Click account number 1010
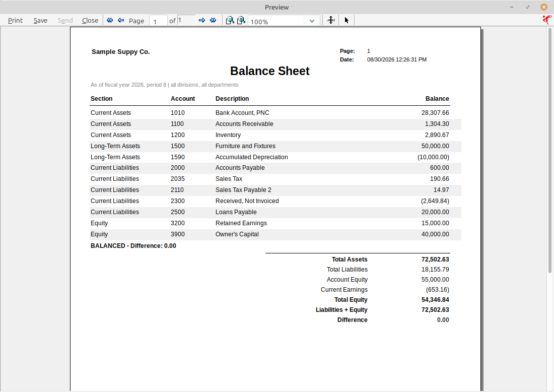This screenshot has height=392, width=554. (178, 113)
